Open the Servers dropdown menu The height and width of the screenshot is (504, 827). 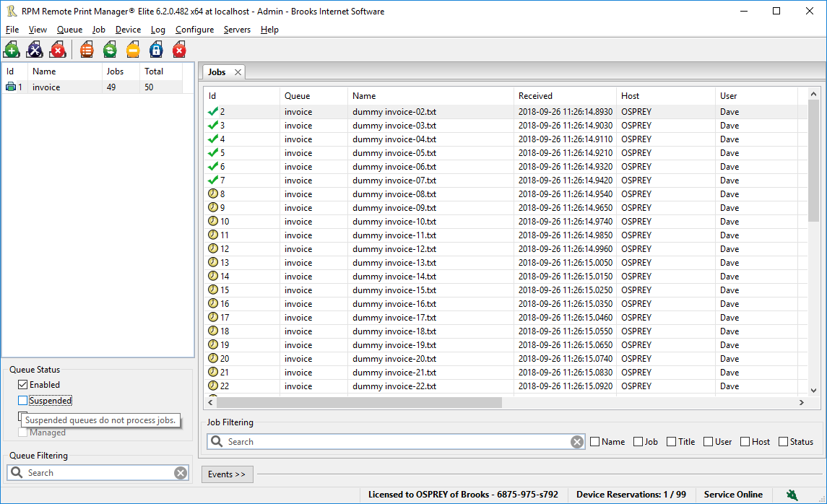237,30
